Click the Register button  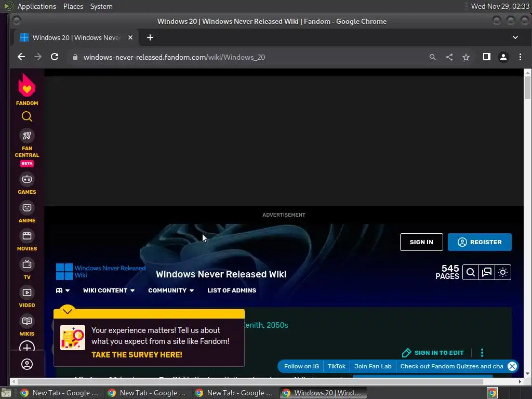click(480, 242)
